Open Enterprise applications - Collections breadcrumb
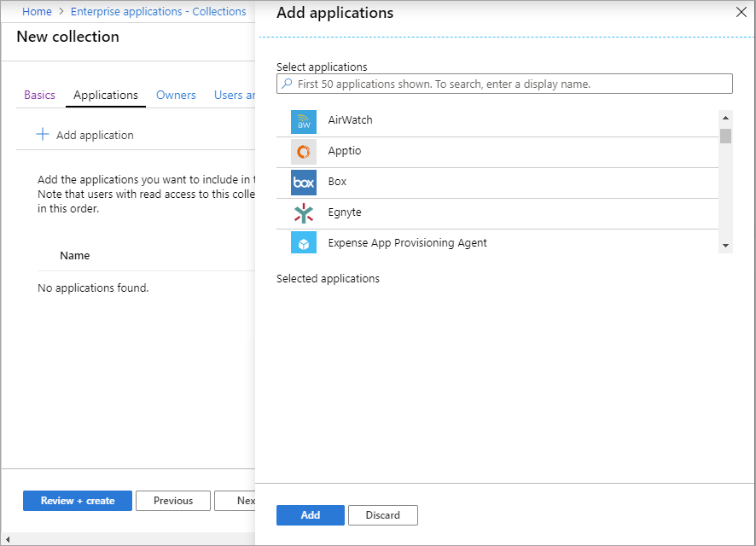The width and height of the screenshot is (756, 546). (158, 12)
